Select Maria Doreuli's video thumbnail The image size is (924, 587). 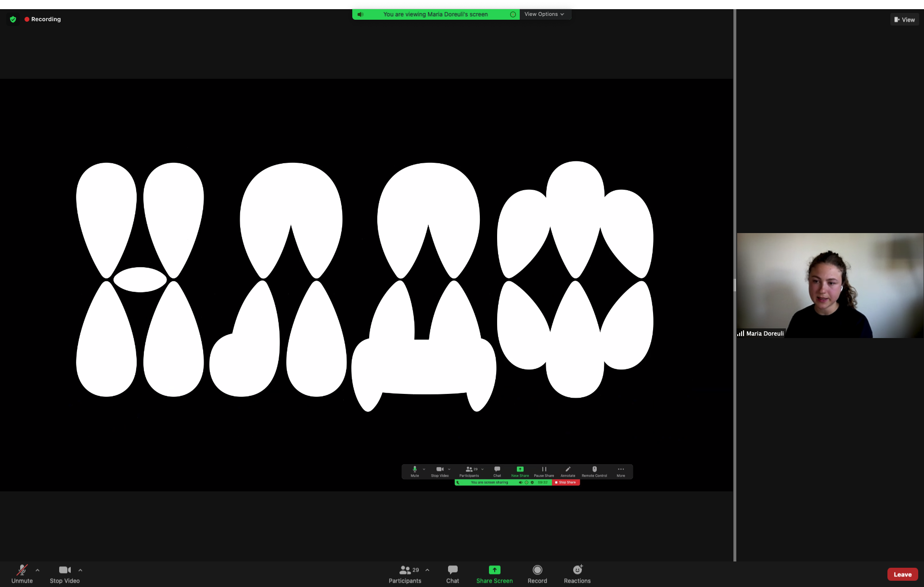click(830, 285)
